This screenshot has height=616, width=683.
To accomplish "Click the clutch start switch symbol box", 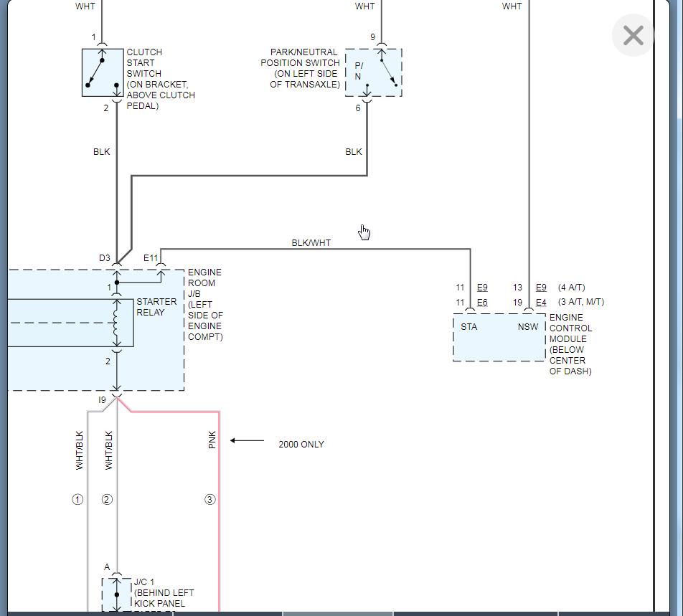I will tap(103, 72).
